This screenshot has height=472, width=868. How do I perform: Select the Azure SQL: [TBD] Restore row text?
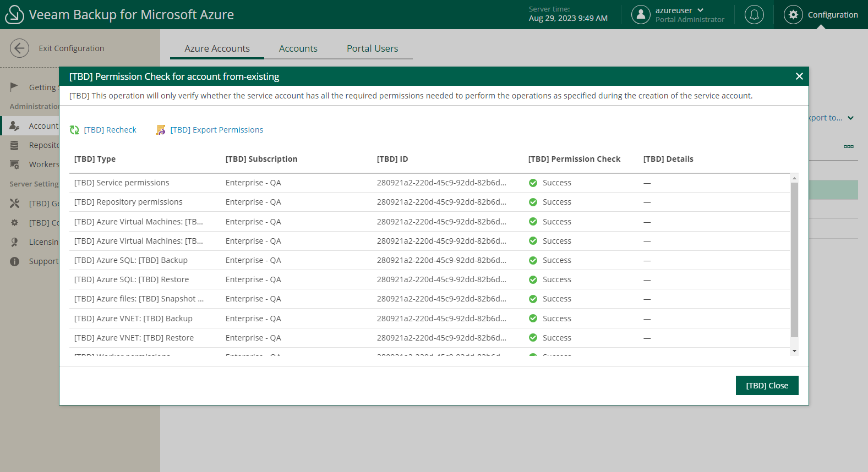point(132,279)
